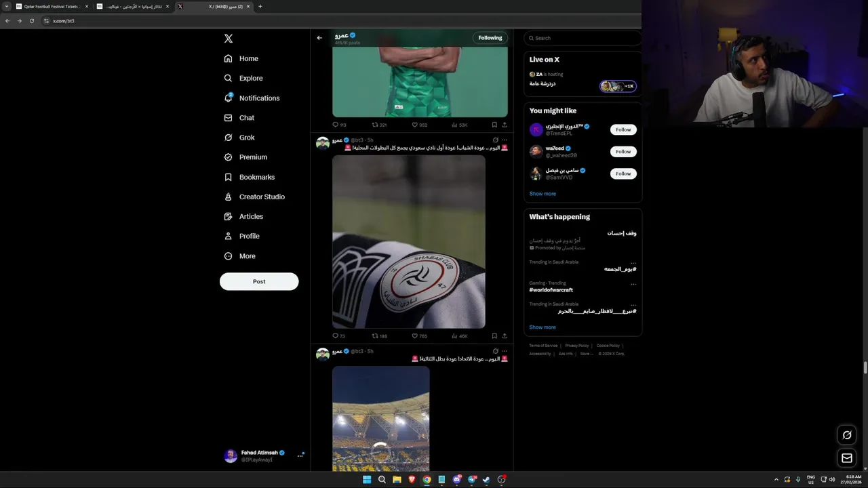Click the Privacy Policy footer link

(x=577, y=346)
